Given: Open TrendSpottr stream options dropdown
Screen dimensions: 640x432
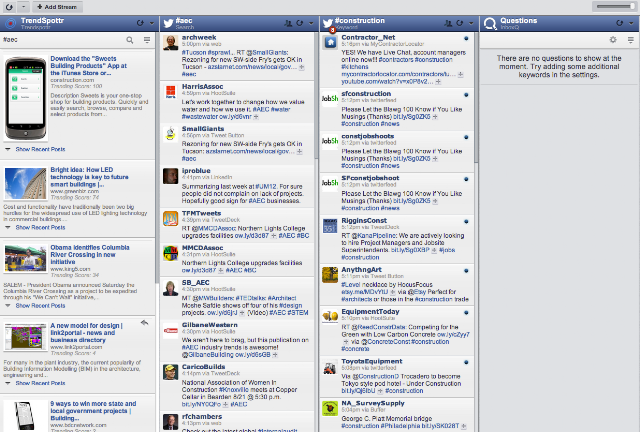Looking at the screenshot, I should pyautogui.click(x=151, y=23).
